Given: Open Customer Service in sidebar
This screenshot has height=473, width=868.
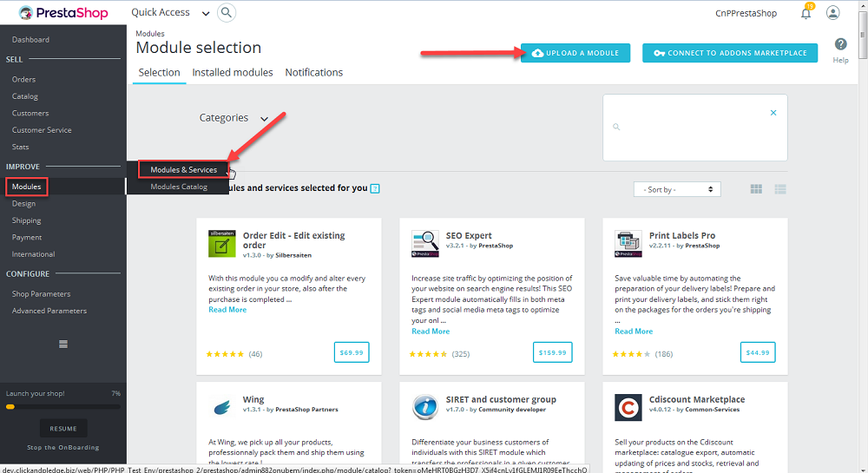Looking at the screenshot, I should pos(42,130).
